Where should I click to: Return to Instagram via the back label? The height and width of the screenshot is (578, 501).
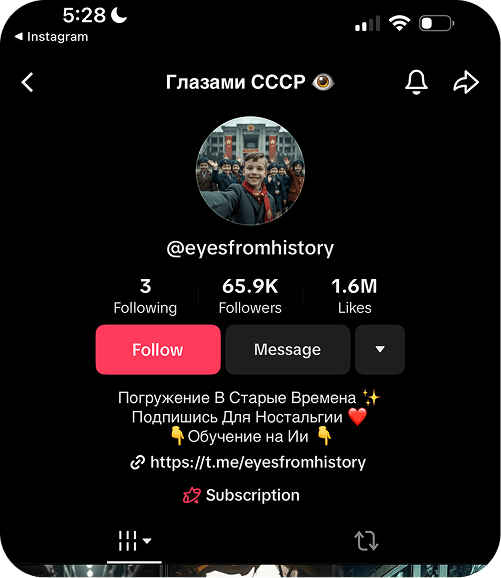51,36
